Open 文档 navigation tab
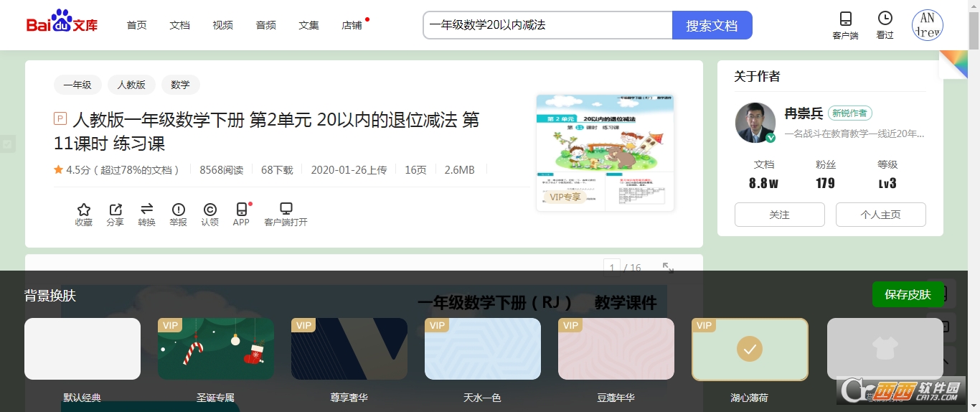Image resolution: width=980 pixels, height=412 pixels. pyautogui.click(x=180, y=25)
